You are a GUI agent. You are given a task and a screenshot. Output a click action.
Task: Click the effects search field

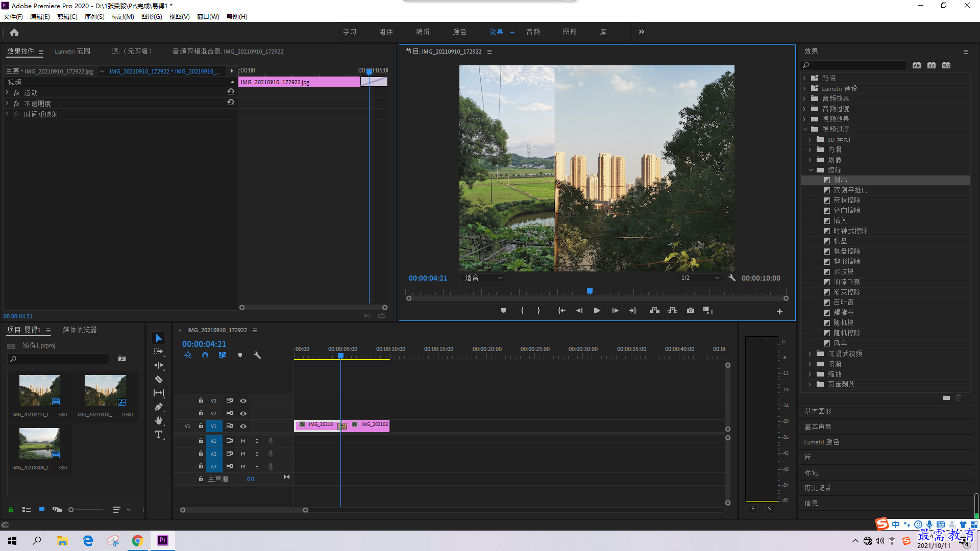tap(853, 65)
